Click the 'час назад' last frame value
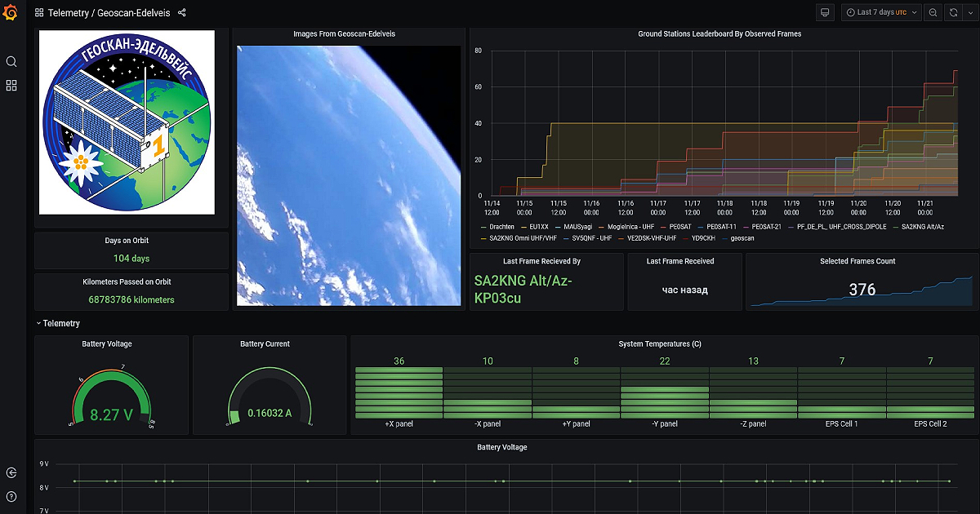 click(685, 290)
